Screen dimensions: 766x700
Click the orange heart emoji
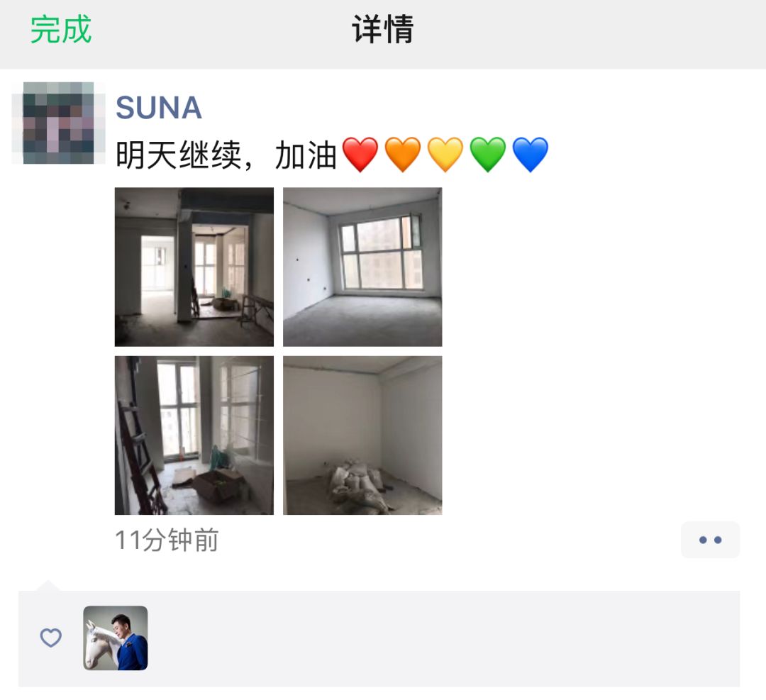[403, 155]
